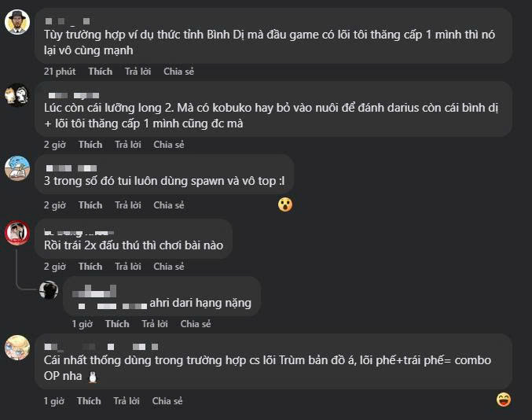Click Chia sẻ under the 'spawn và vô top' comment
532x420 pixels.
pos(169,205)
